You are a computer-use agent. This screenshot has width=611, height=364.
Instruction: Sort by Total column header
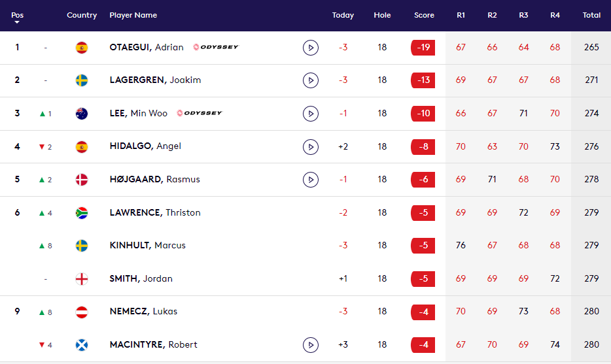(591, 15)
